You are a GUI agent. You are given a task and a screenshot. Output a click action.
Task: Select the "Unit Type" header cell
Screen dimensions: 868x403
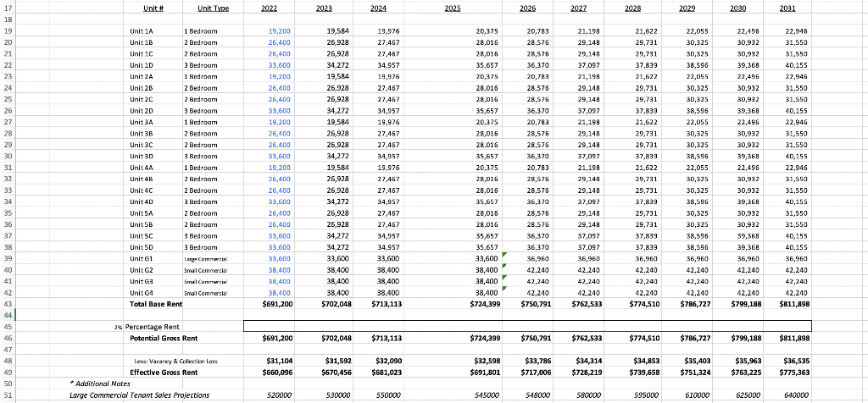(213, 8)
